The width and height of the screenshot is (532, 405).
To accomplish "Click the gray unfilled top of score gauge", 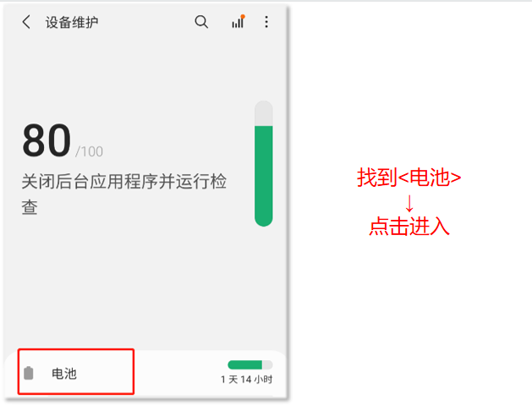I will pyautogui.click(x=264, y=113).
